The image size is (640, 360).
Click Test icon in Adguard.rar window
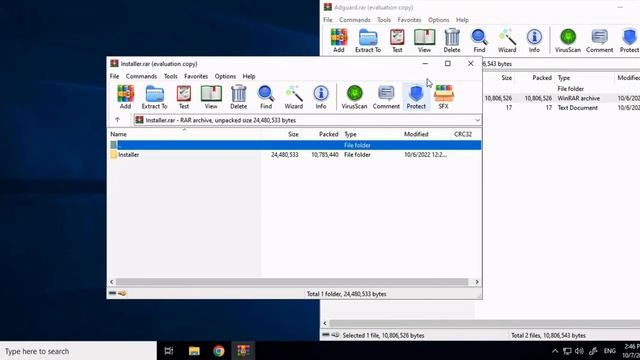point(397,41)
